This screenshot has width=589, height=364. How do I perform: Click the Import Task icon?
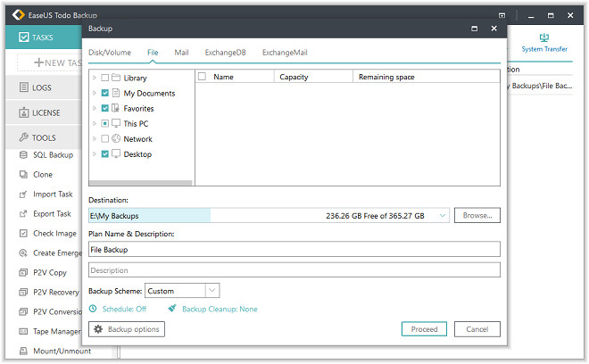coord(23,194)
